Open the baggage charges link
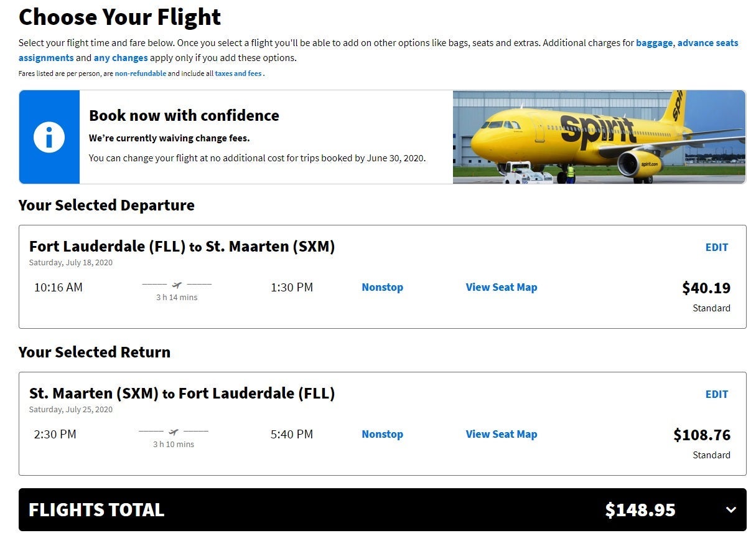Screen dimensions: 756x543 point(654,43)
